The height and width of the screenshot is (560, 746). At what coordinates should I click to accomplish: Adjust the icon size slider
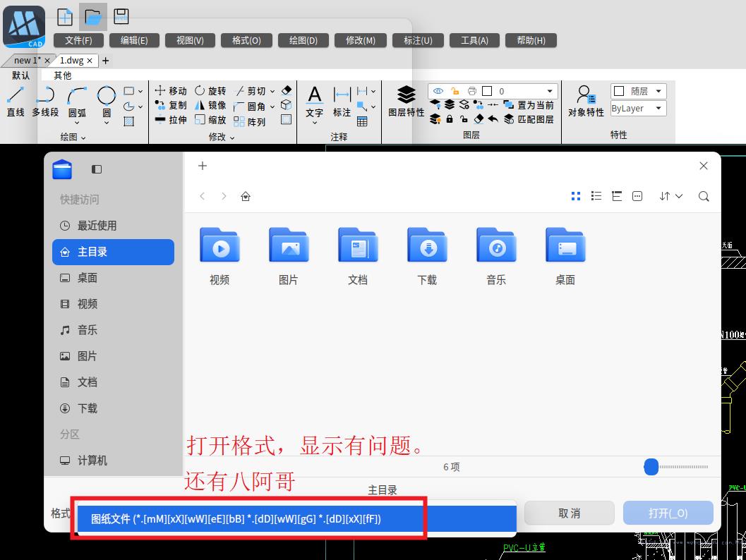[x=651, y=467]
